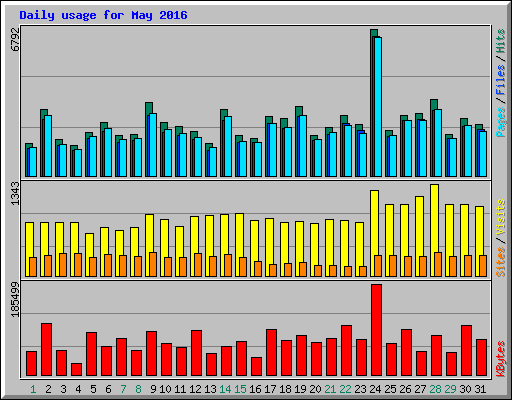Click the cyan pages bar for day 28
The height and width of the screenshot is (400, 512).
(x=438, y=143)
